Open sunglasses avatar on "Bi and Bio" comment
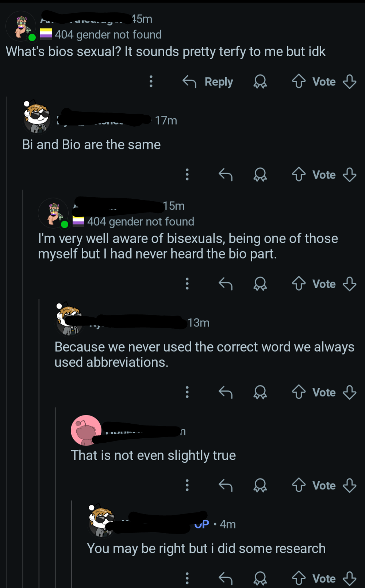Screen dimensions: 365x588 37,117
